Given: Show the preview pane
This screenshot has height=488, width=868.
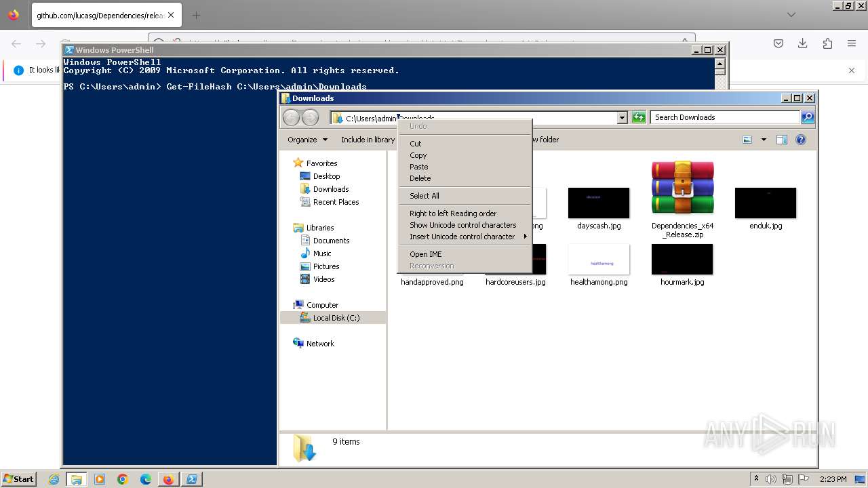Looking at the screenshot, I should tap(782, 140).
